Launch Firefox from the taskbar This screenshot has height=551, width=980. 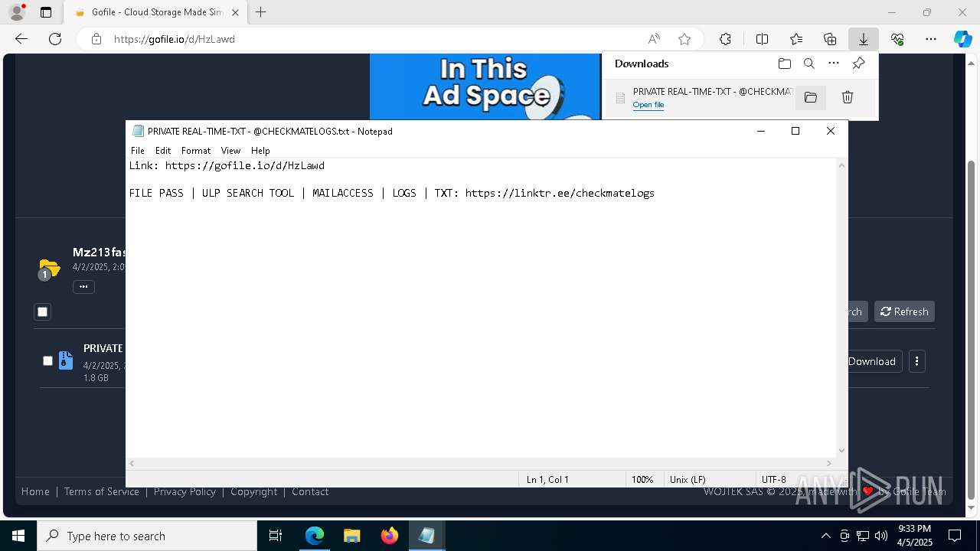click(389, 536)
